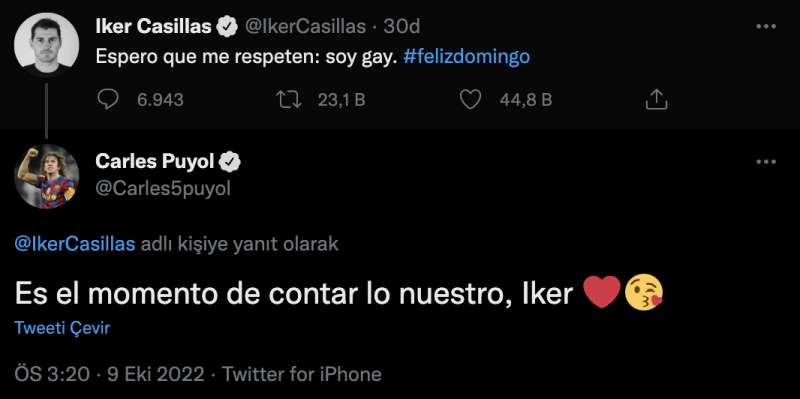Viewport: 800px width, 399px height.
Task: Open Iker Casillas profile picture
Action: click(x=46, y=45)
